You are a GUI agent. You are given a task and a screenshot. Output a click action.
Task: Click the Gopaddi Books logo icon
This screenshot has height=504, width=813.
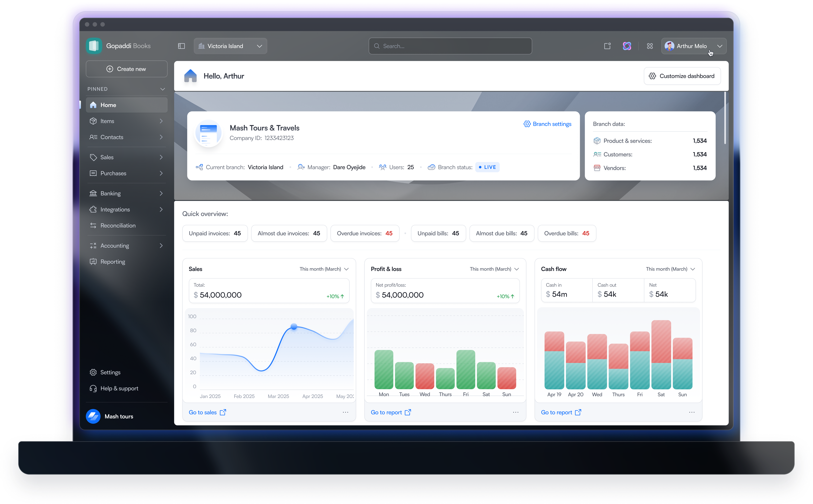(x=94, y=46)
